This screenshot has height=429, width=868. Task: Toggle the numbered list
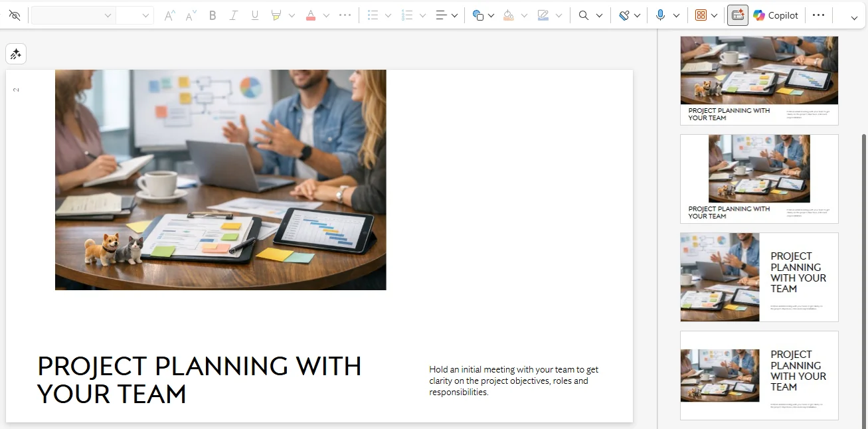[408, 15]
